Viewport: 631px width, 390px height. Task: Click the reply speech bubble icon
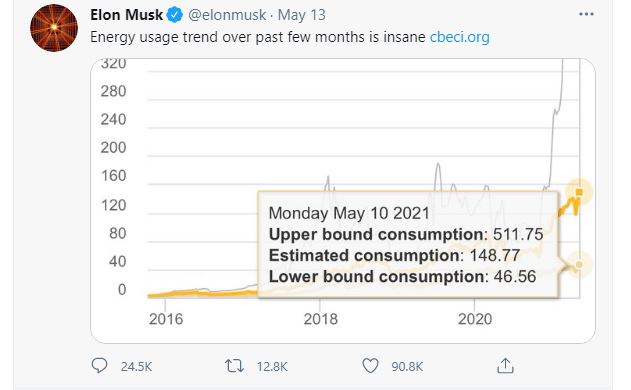(x=99, y=366)
